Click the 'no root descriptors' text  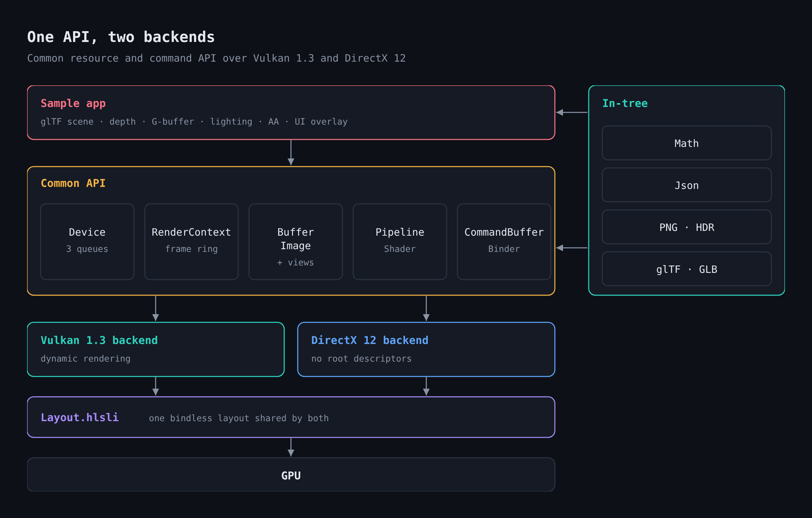[361, 359]
